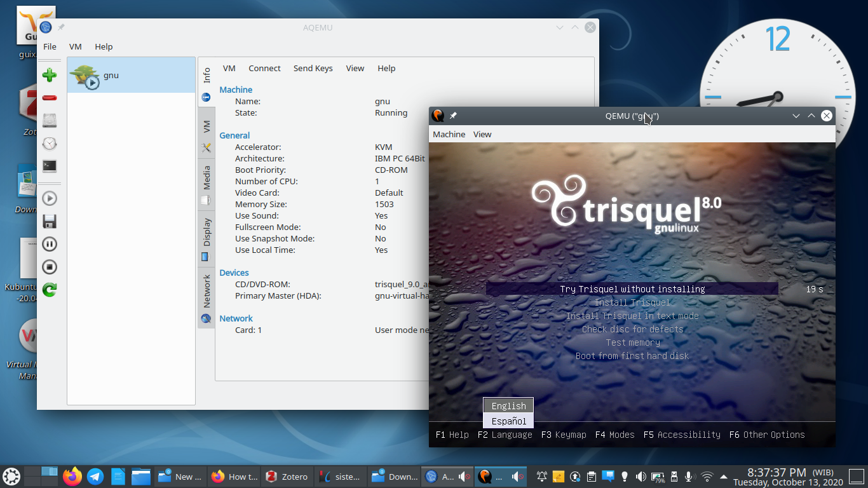The height and width of the screenshot is (488, 868).
Task: Open Telegram from the taskbar
Action: 95,476
